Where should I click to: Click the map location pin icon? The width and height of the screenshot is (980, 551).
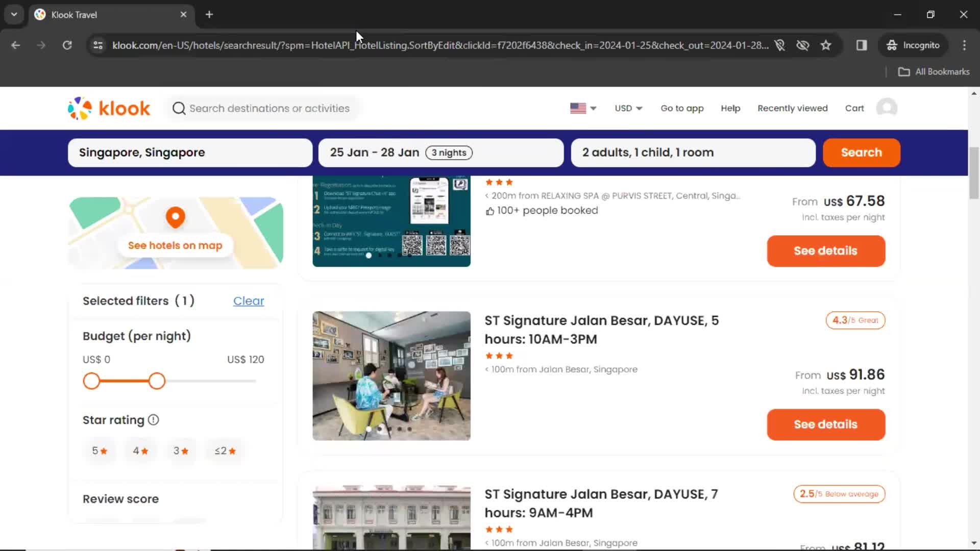pyautogui.click(x=175, y=217)
